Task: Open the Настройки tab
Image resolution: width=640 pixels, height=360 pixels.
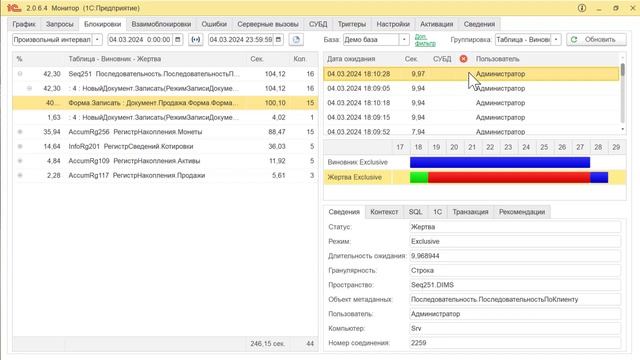Action: click(x=393, y=24)
